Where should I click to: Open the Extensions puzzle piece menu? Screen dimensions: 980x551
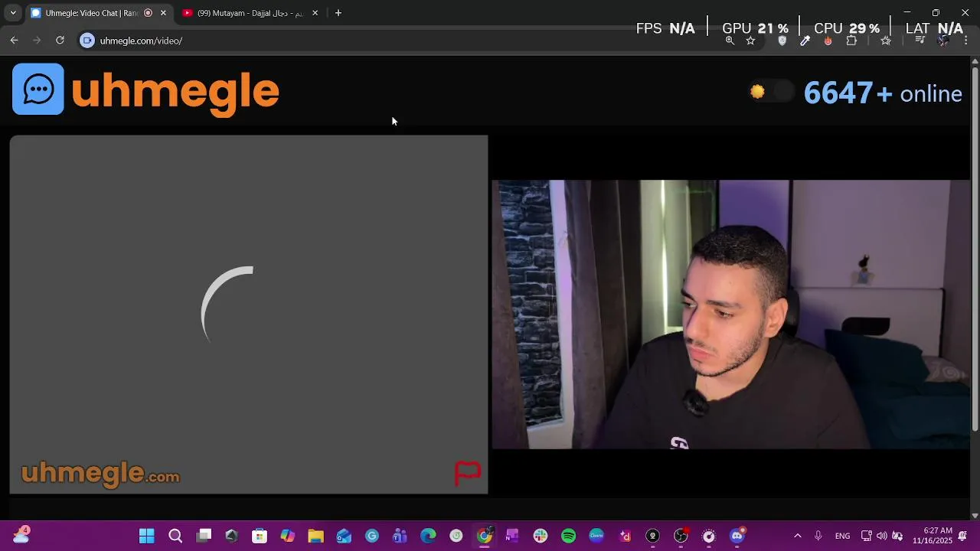(x=851, y=41)
